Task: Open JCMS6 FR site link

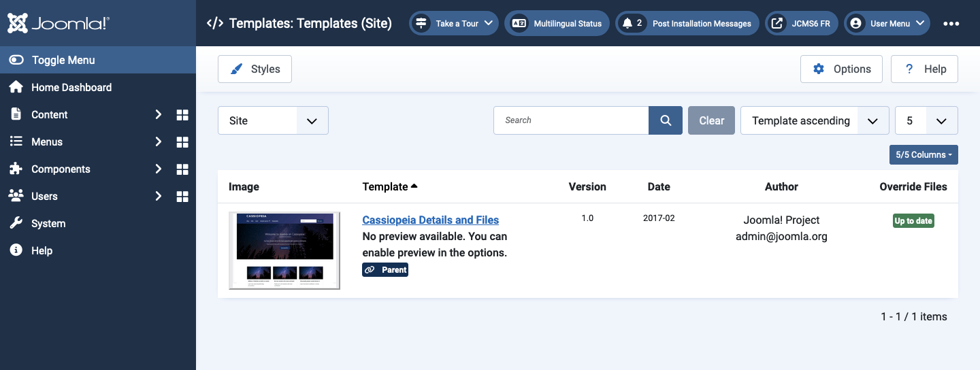Action: click(802, 23)
